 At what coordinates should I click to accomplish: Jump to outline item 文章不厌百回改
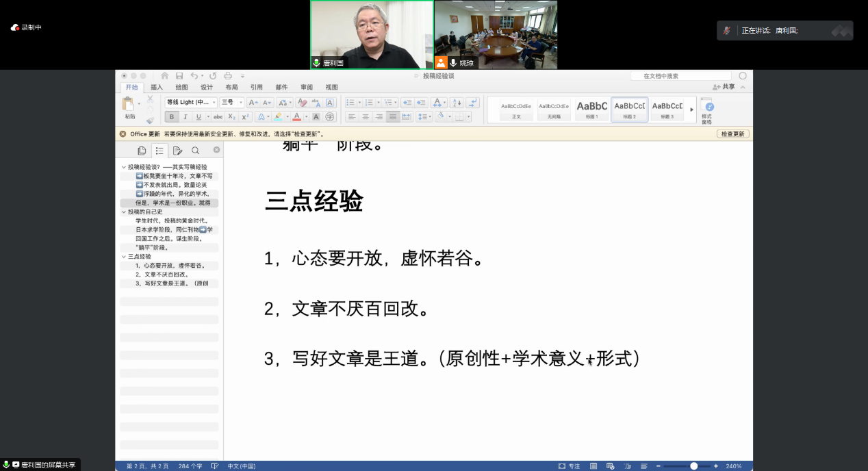click(x=169, y=275)
